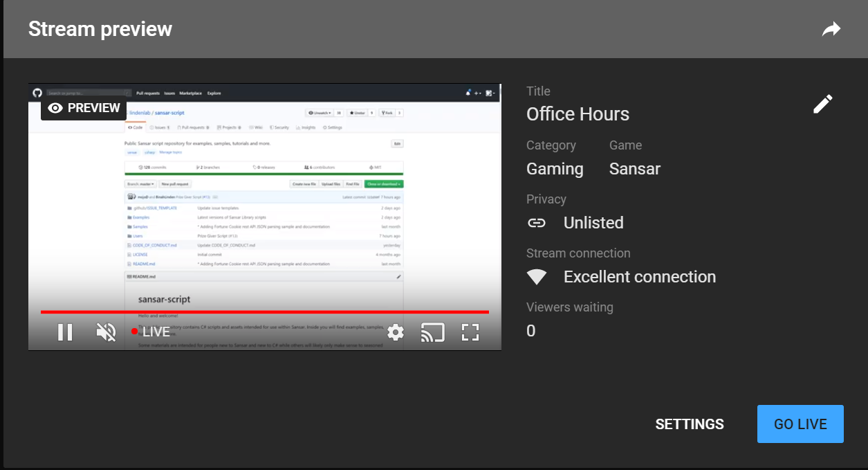Click the red video progress bar

point(264,312)
